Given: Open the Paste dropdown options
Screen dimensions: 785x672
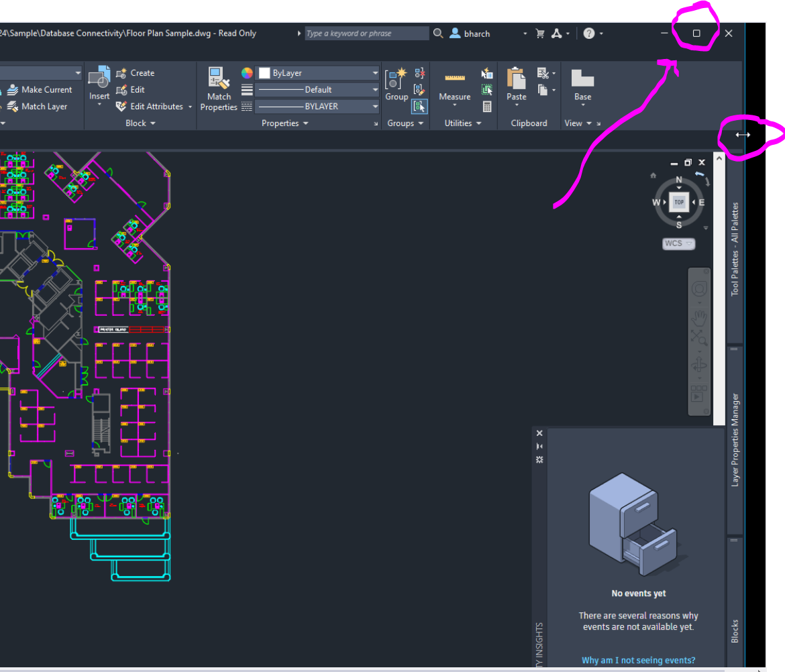Looking at the screenshot, I should [516, 104].
